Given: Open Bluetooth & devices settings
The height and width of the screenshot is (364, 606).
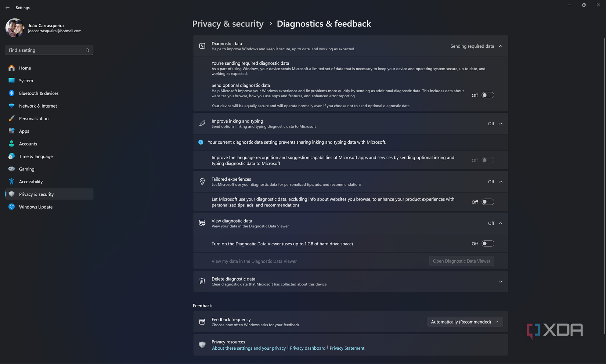Looking at the screenshot, I should 49,93.
